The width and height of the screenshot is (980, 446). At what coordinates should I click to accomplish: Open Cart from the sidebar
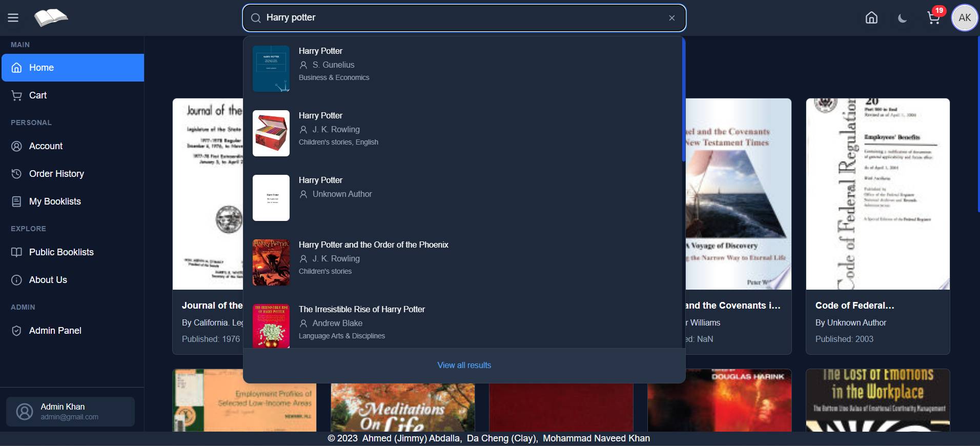click(73, 95)
